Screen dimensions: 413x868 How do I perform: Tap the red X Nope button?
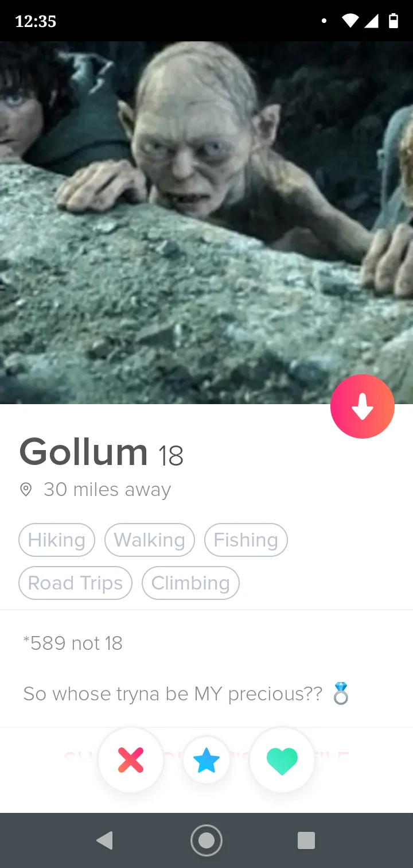pyautogui.click(x=131, y=760)
